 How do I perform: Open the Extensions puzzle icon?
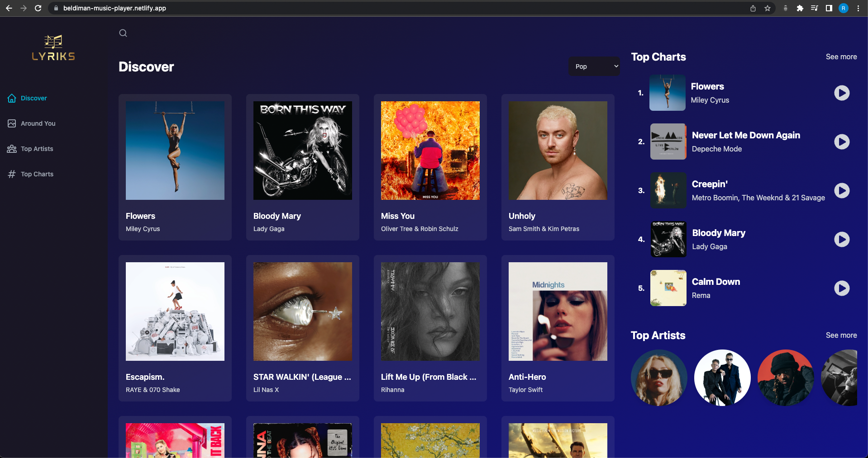pyautogui.click(x=800, y=8)
